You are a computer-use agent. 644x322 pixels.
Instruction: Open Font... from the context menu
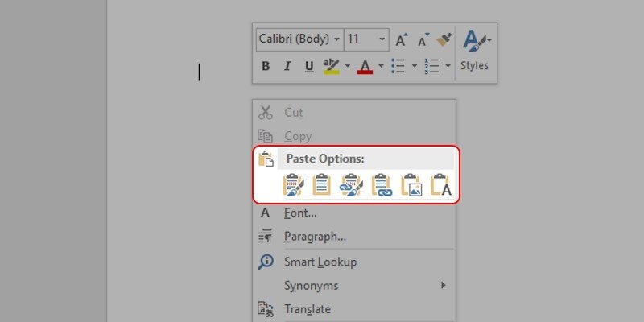[x=300, y=213]
